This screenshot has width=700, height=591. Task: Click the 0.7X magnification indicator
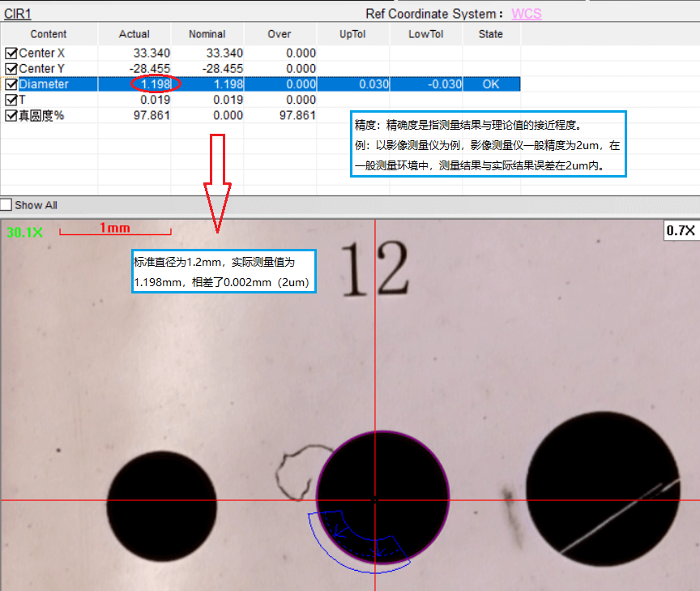pyautogui.click(x=680, y=231)
